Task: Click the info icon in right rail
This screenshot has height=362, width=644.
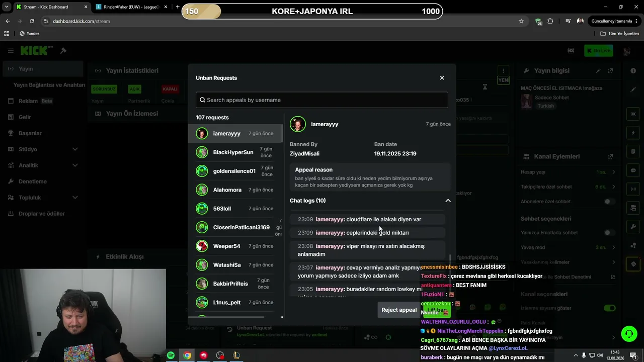Action: click(x=633, y=71)
